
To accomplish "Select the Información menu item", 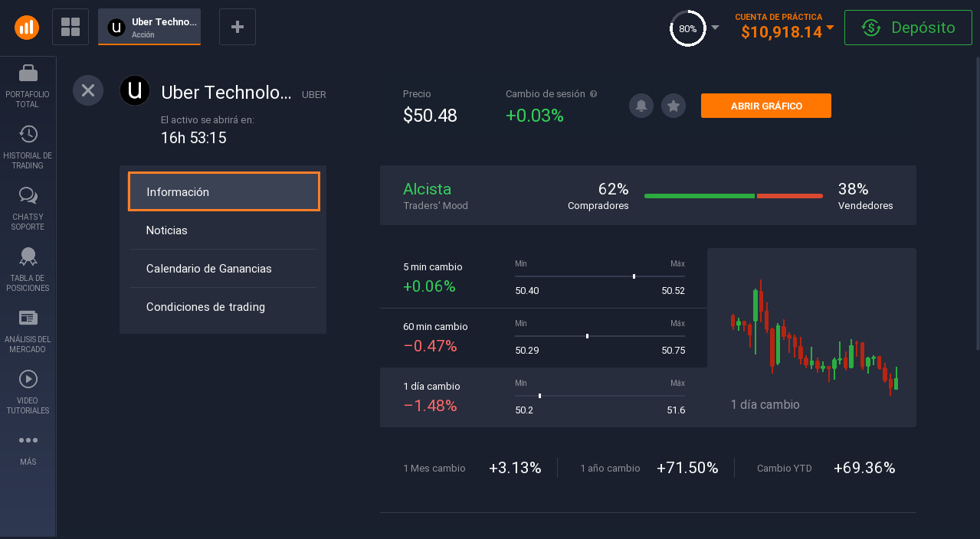I will coord(224,191).
